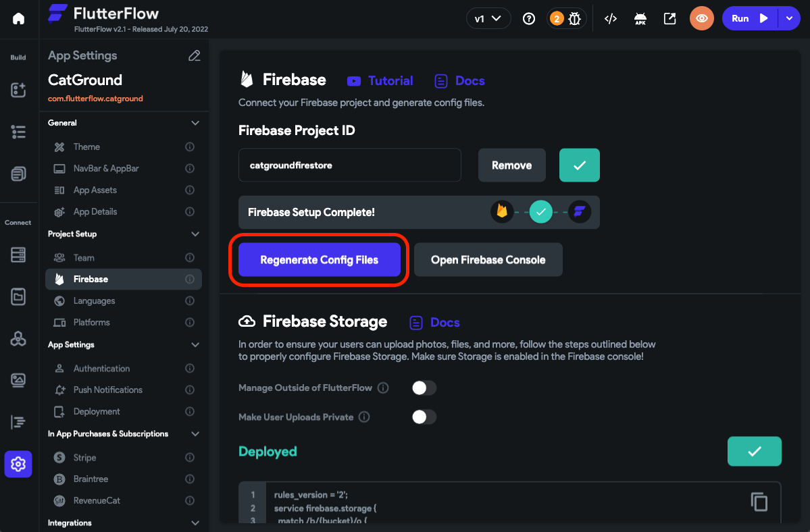This screenshot has width=810, height=532.
Task: Open the external-link share icon
Action: (x=669, y=19)
